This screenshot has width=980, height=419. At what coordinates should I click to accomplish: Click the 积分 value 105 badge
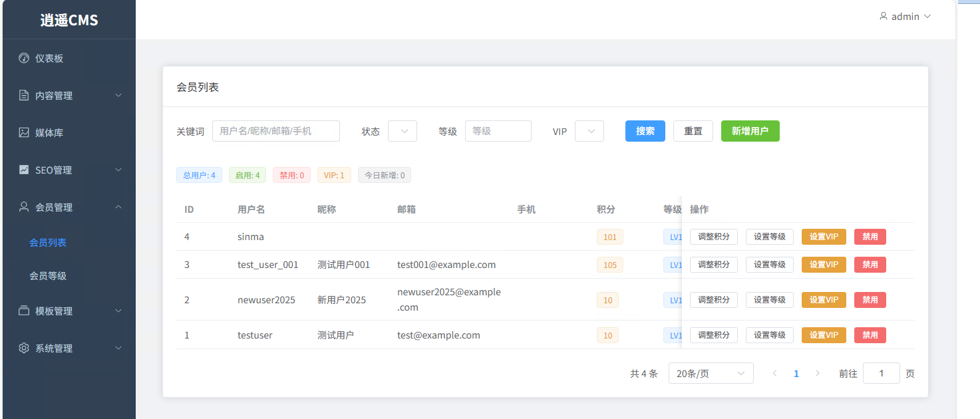(610, 265)
